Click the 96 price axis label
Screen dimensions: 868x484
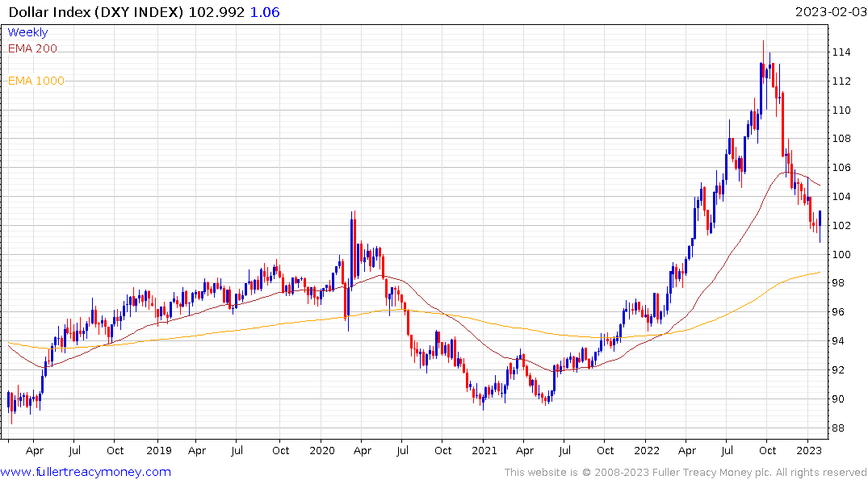(x=839, y=312)
